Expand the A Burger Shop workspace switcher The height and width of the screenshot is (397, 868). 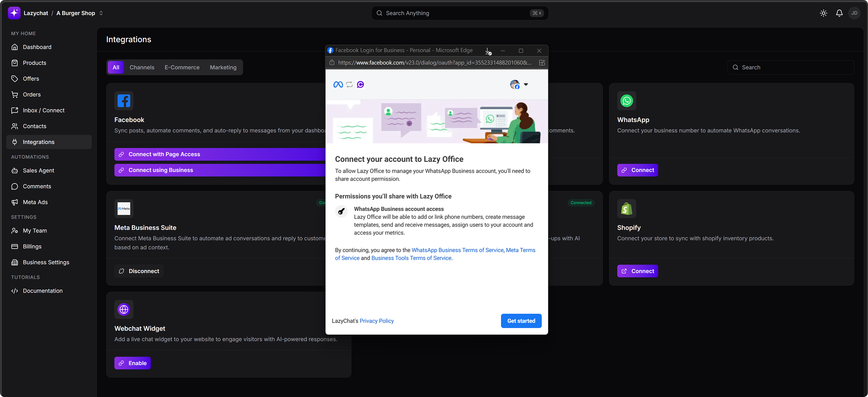101,13
